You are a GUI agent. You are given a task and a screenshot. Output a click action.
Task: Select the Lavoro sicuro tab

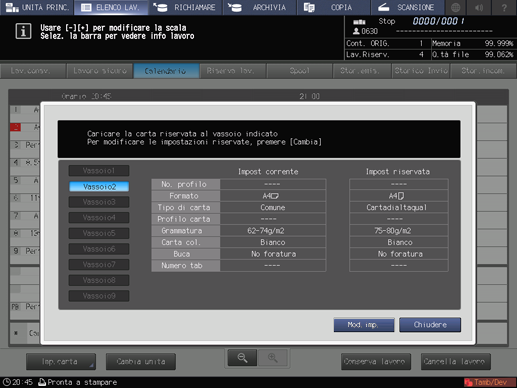point(100,71)
